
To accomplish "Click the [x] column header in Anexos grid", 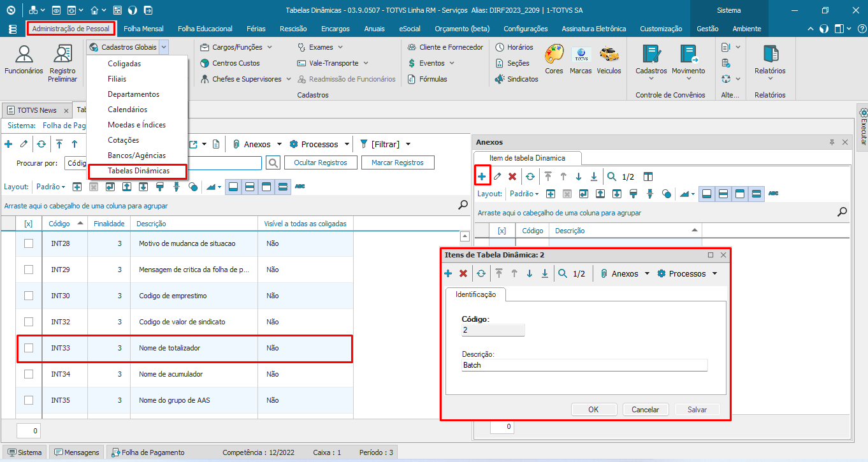I will tap(502, 231).
